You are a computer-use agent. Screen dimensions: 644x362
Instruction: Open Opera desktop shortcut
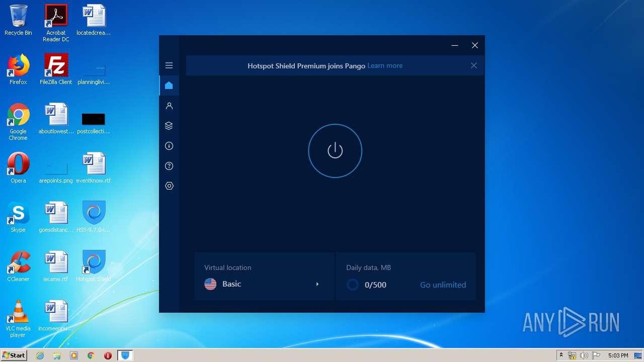pyautogui.click(x=18, y=168)
